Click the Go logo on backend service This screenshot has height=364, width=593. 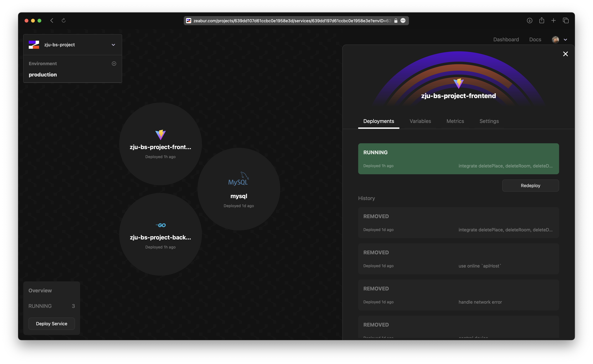point(161,225)
